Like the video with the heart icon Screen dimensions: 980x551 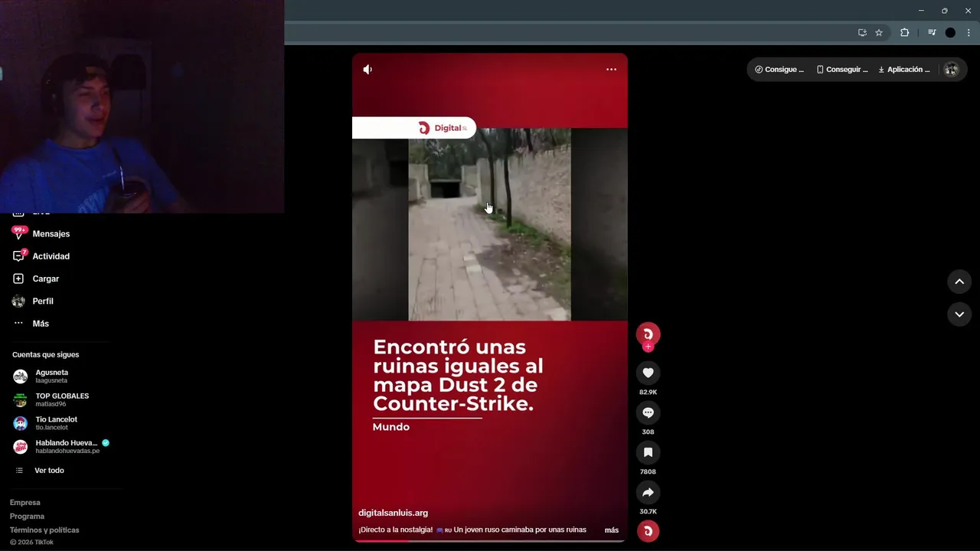(648, 373)
